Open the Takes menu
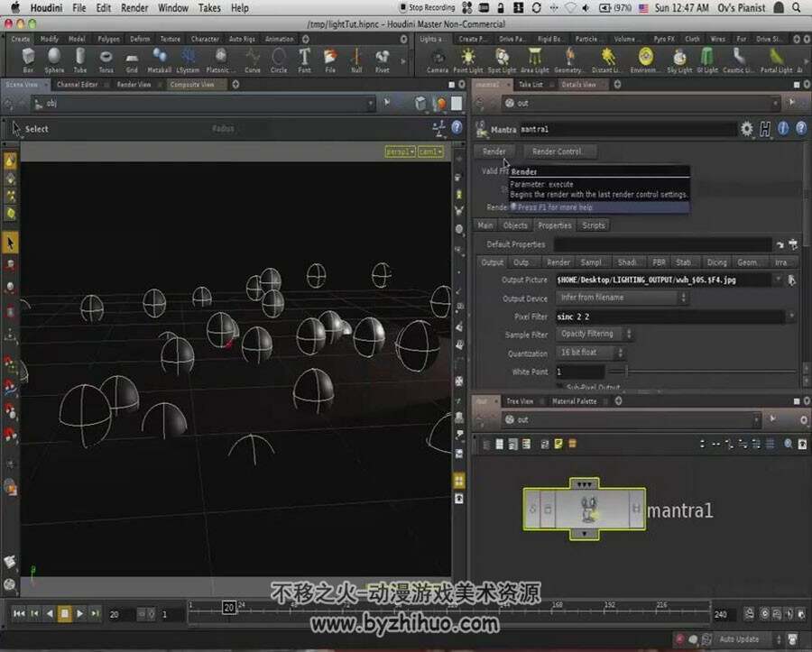812x652 pixels. [209, 8]
